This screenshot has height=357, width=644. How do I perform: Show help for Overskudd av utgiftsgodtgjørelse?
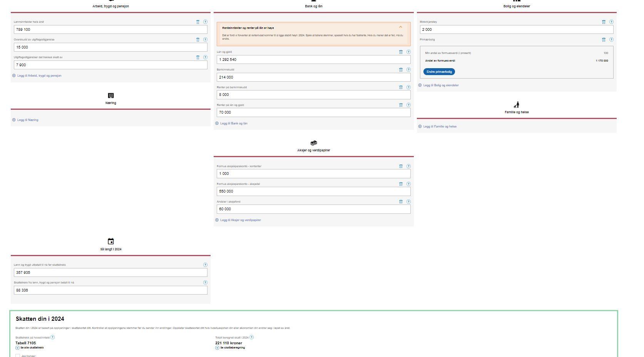tap(205, 40)
